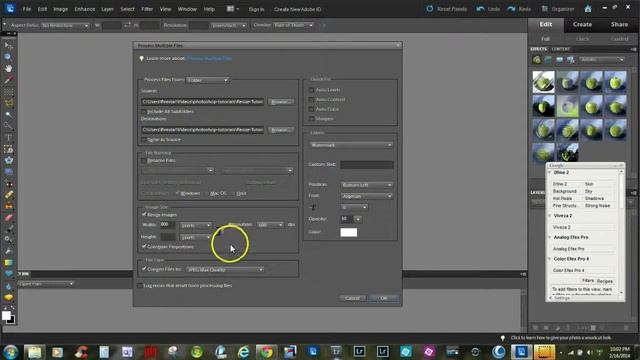Uncheck Resize Images checkbox

pyautogui.click(x=144, y=214)
